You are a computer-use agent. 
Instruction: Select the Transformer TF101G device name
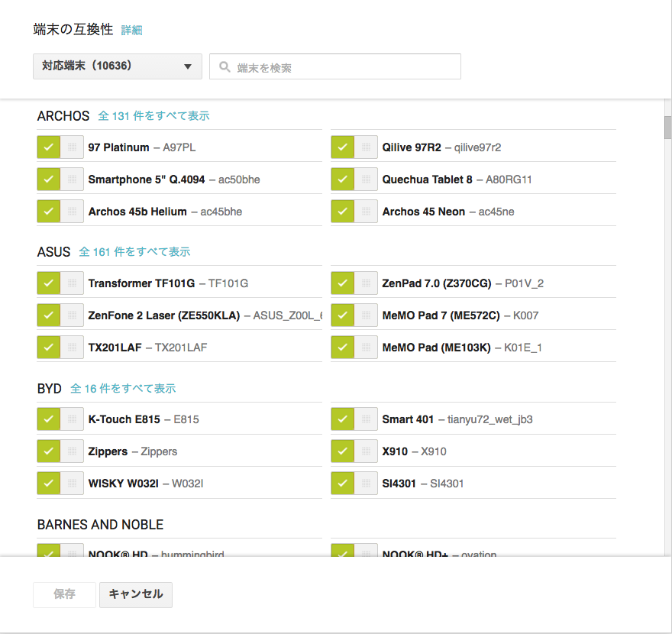[x=141, y=283]
